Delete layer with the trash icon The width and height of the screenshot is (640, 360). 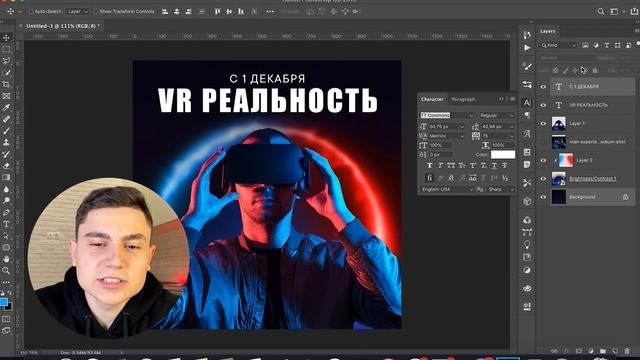pyautogui.click(x=627, y=351)
